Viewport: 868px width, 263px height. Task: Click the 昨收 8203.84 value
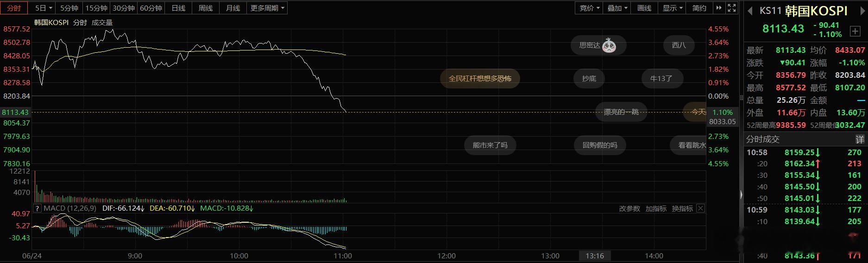tap(850, 75)
